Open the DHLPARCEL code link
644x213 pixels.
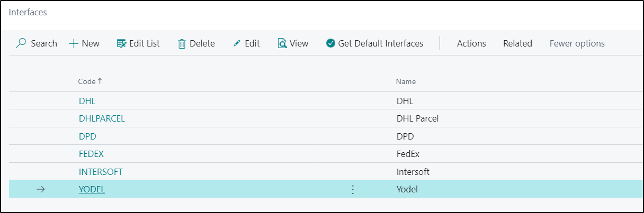coord(102,118)
